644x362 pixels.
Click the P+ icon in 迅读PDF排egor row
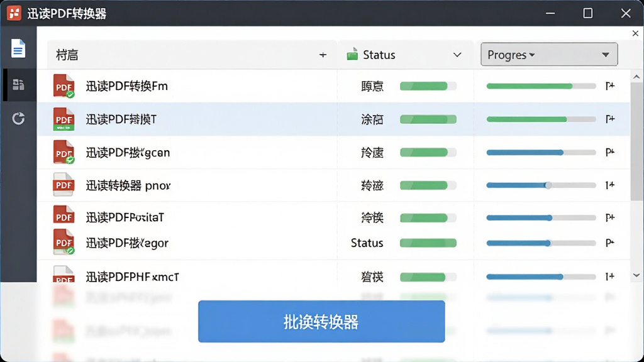click(610, 243)
